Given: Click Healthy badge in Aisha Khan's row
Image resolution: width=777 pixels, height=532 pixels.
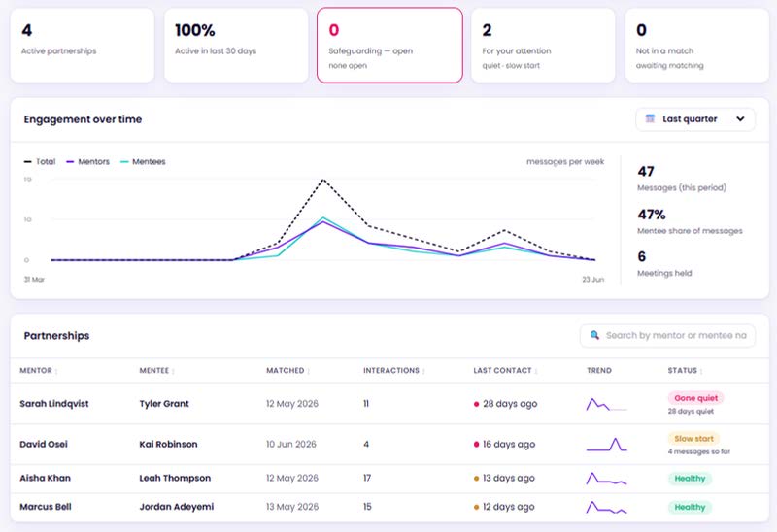Looking at the screenshot, I should [690, 479].
